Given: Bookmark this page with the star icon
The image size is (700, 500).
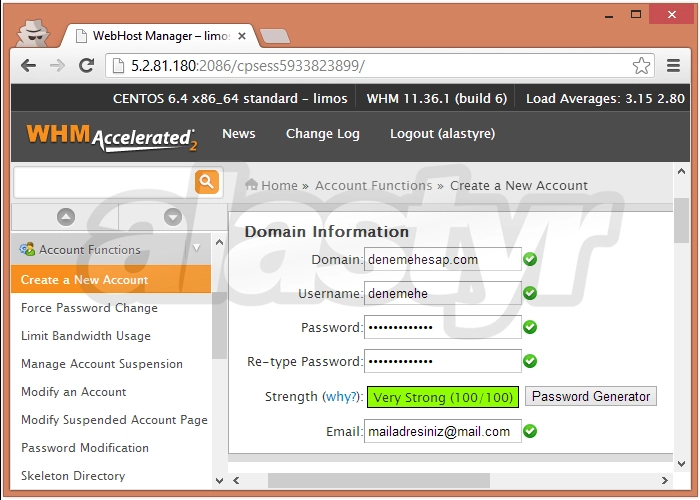Looking at the screenshot, I should click(641, 66).
